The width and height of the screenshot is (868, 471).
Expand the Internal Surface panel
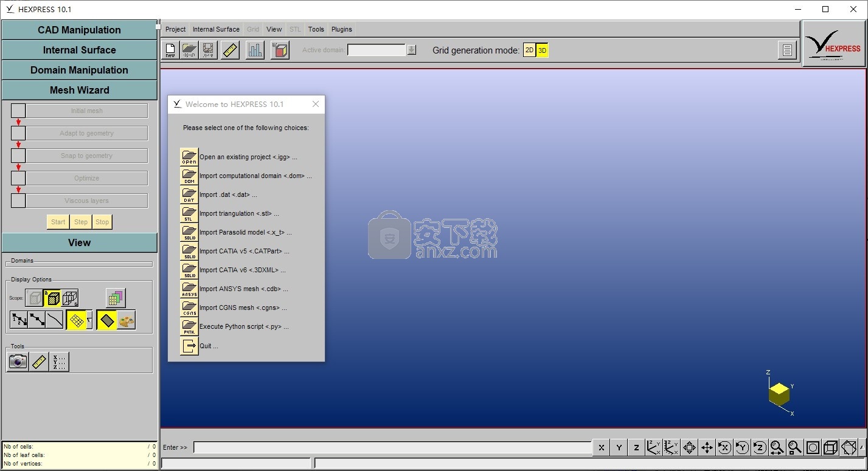(x=79, y=50)
